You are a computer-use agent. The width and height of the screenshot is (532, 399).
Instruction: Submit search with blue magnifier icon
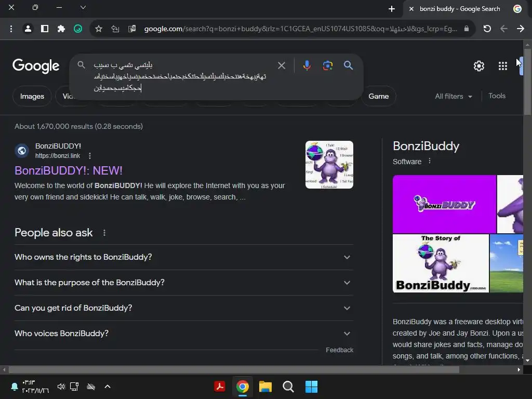pyautogui.click(x=348, y=65)
